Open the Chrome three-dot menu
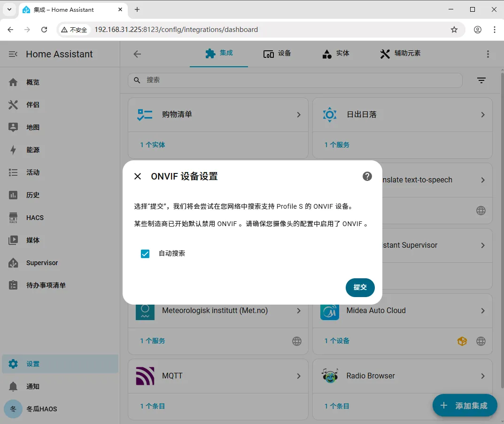The image size is (504, 424). tap(494, 30)
